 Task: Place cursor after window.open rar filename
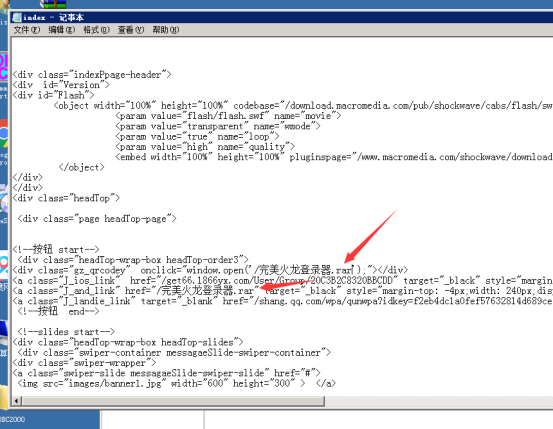point(353,270)
